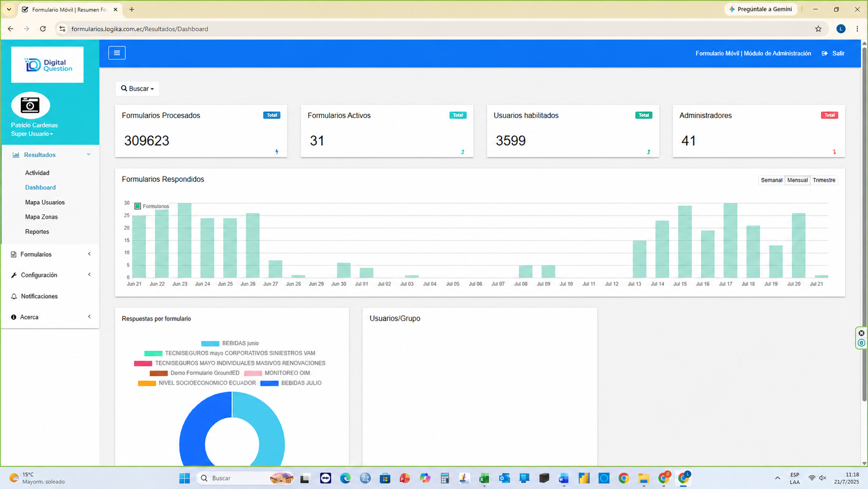This screenshot has height=489, width=868.
Task: Click the Salir logout icon
Action: coord(824,54)
